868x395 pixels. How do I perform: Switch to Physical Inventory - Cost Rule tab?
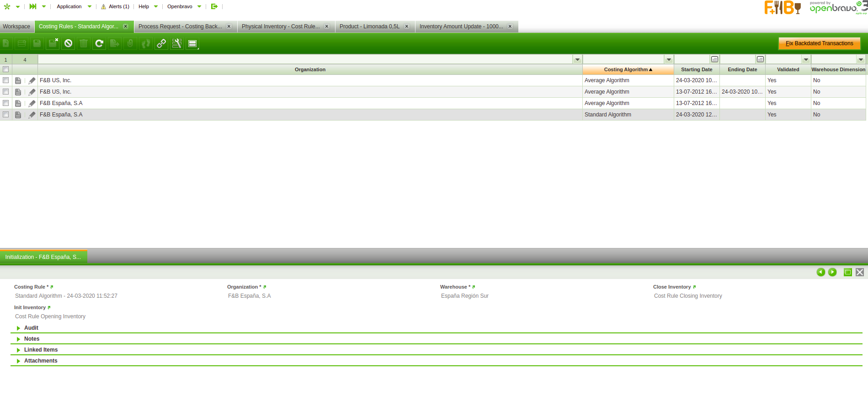pos(281,26)
